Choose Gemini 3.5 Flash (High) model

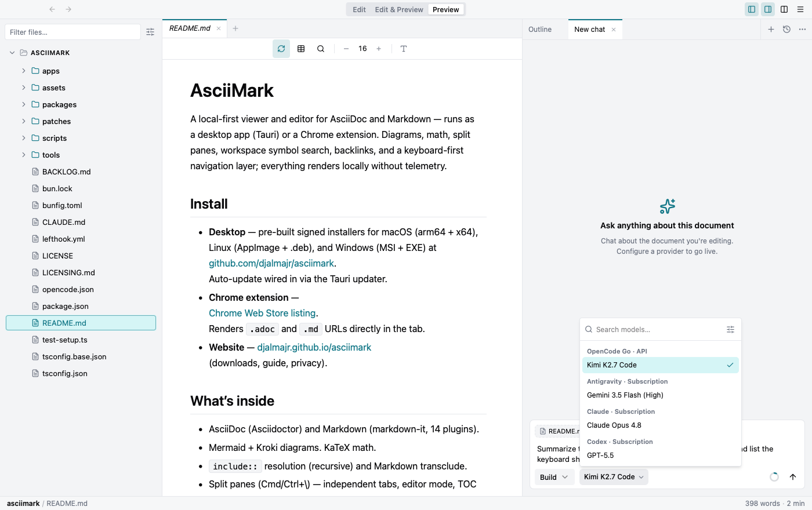coord(661,395)
